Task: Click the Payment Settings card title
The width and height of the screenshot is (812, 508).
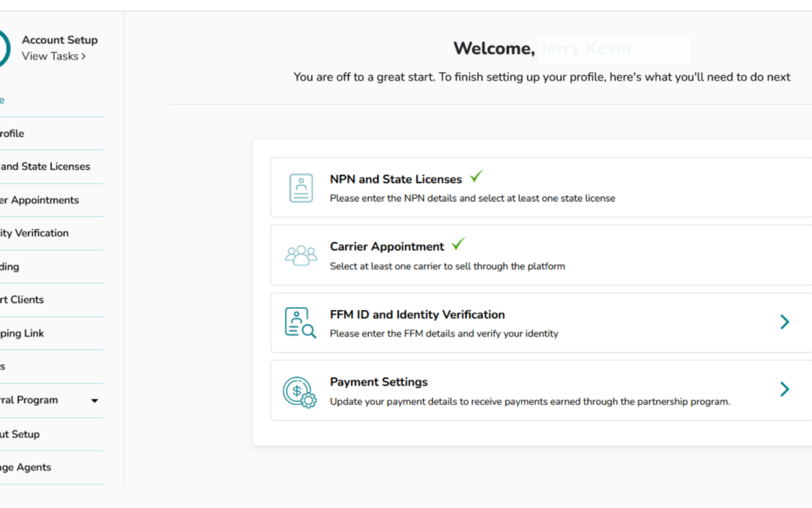Action: pyautogui.click(x=378, y=382)
